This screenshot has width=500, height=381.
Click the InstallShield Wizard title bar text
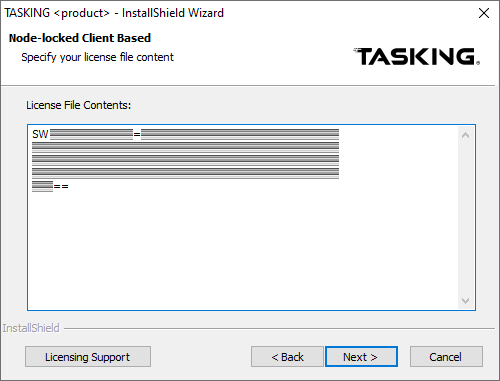[x=114, y=13]
